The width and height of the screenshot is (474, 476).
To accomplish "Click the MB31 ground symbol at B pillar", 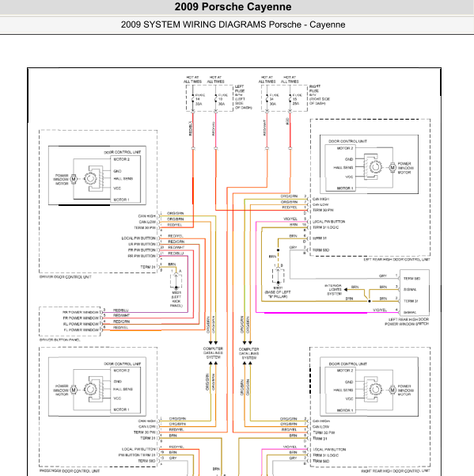I will click(x=278, y=276).
